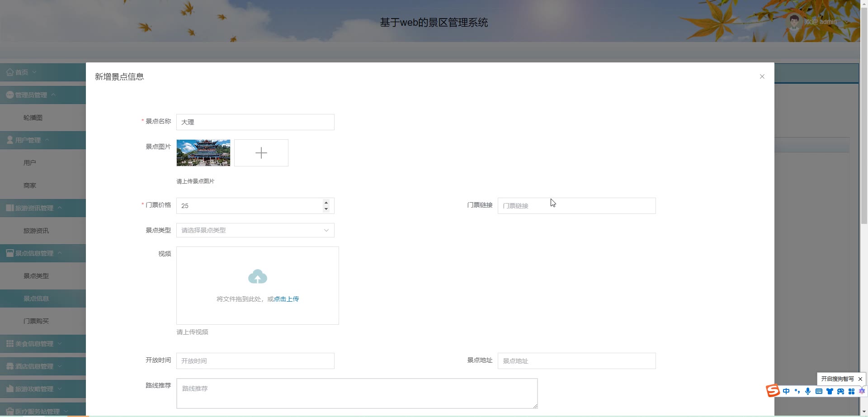
Task: Select the 景点信息 sidebar item
Action: click(43, 299)
